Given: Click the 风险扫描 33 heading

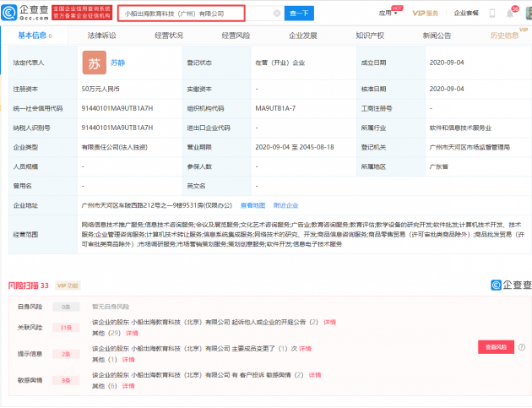Looking at the screenshot, I should pos(29,286).
